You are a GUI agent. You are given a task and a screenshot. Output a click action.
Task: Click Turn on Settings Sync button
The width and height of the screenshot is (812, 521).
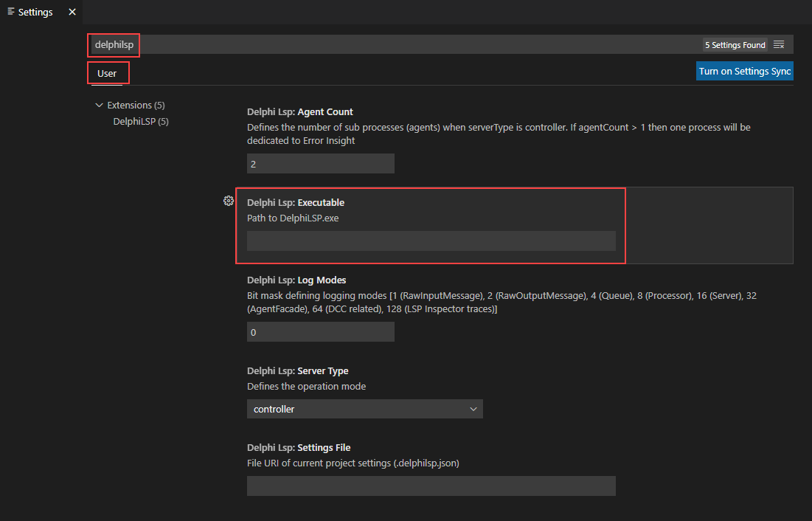(x=745, y=71)
